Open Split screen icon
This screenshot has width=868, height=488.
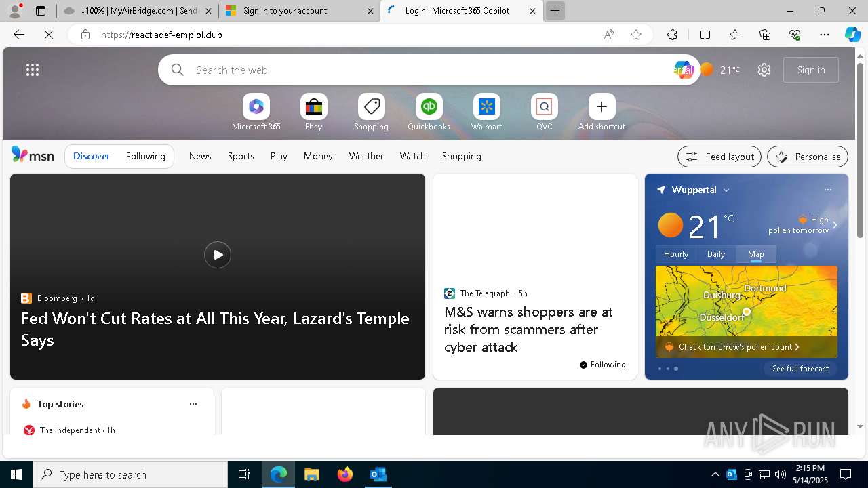point(705,35)
